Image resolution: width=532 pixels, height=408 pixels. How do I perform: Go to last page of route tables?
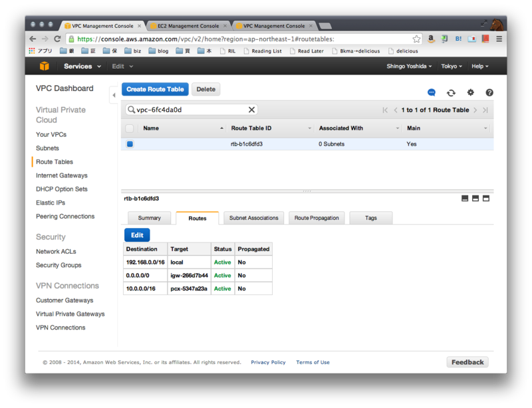point(485,110)
